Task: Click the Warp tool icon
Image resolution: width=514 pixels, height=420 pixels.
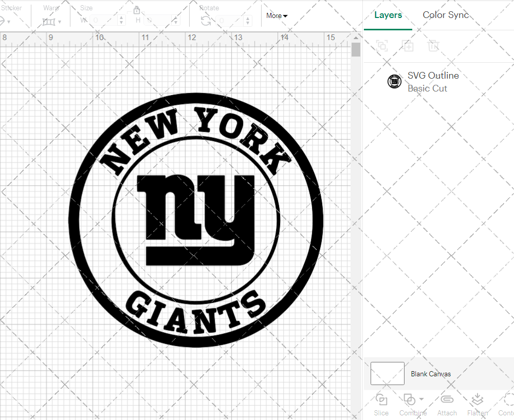Action: point(48,22)
